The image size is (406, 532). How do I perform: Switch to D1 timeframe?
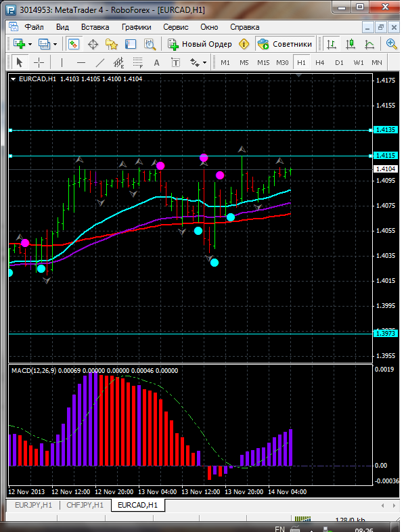pos(339,63)
